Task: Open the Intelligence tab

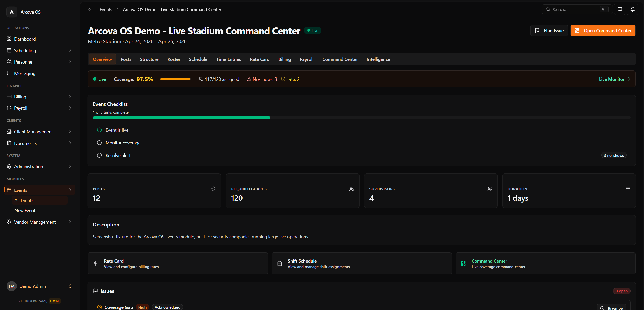Action: [x=378, y=59]
